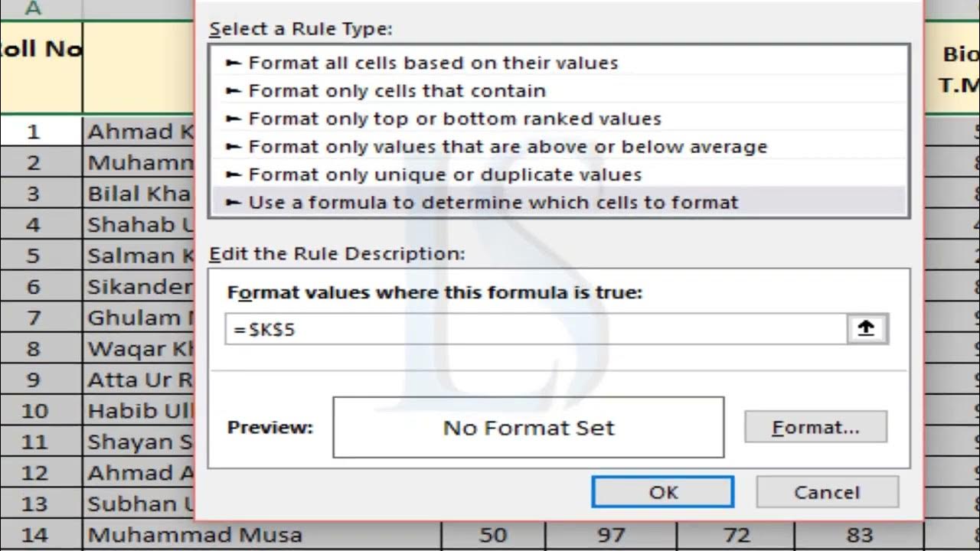
Task: Select 'Format only unique or duplicate values'
Action: click(444, 174)
